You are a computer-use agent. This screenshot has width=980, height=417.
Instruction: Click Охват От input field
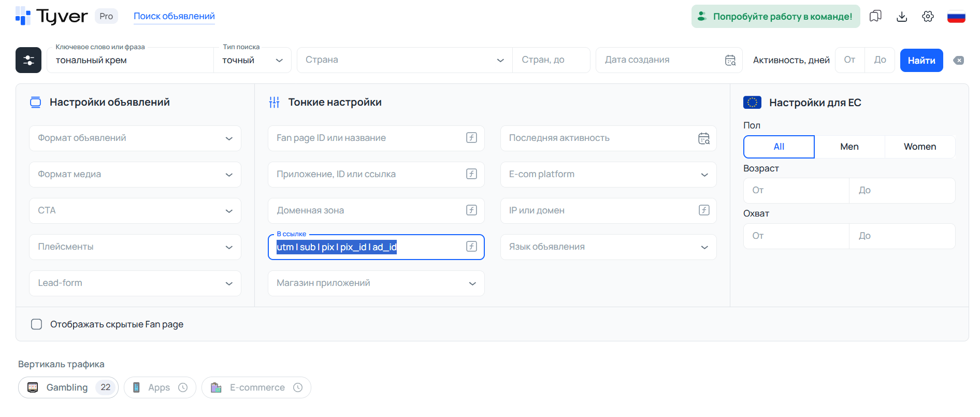click(796, 236)
